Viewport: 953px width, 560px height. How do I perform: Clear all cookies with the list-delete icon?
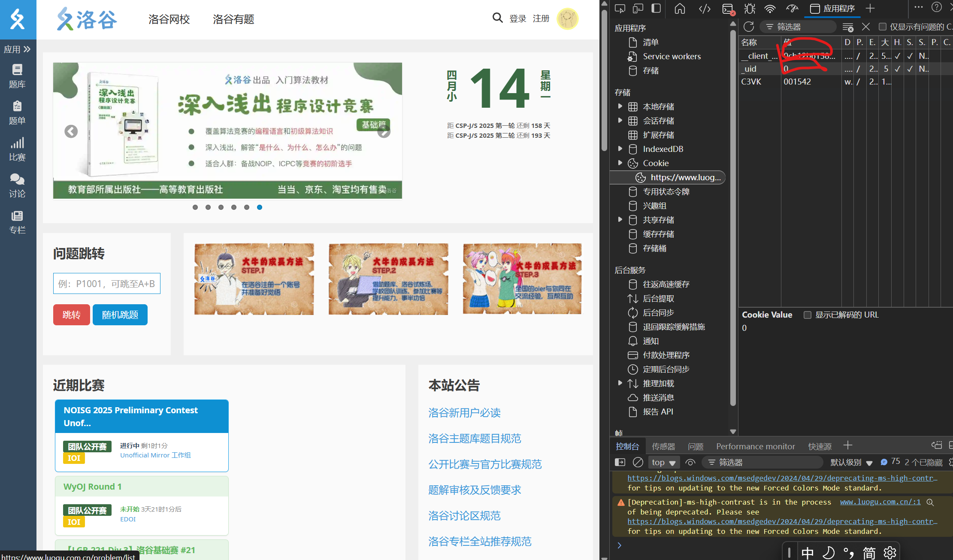coord(848,27)
